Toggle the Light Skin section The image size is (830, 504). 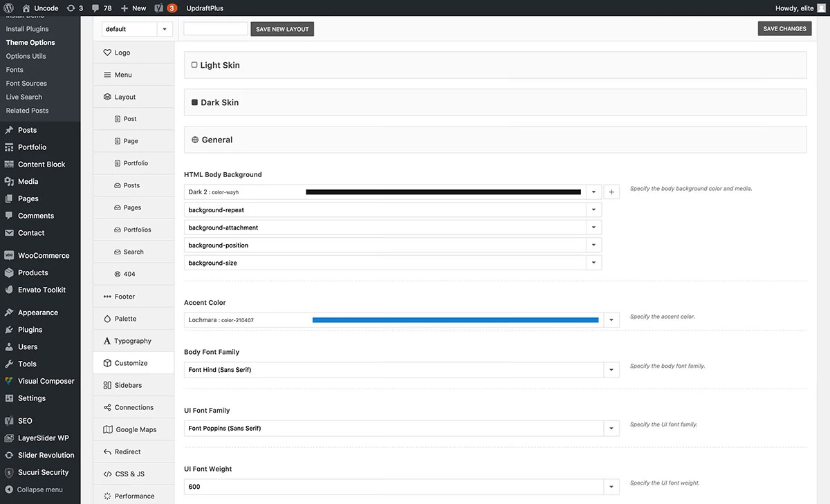[x=495, y=64]
